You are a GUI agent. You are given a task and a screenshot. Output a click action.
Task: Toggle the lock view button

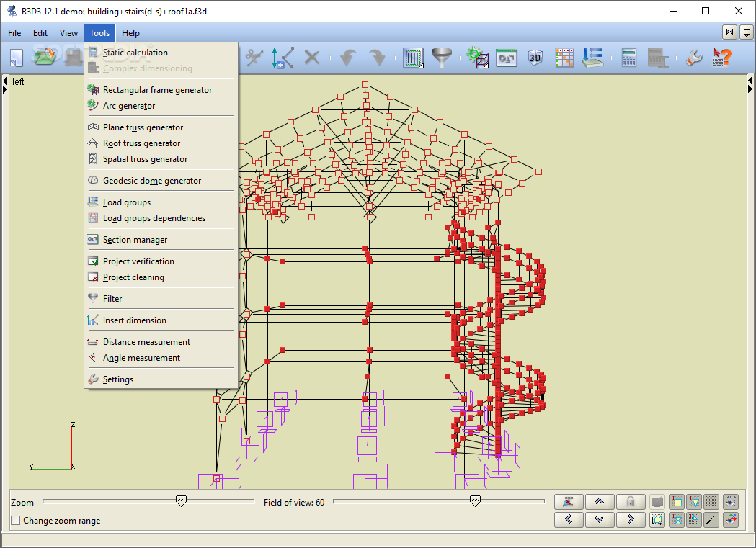[630, 502]
